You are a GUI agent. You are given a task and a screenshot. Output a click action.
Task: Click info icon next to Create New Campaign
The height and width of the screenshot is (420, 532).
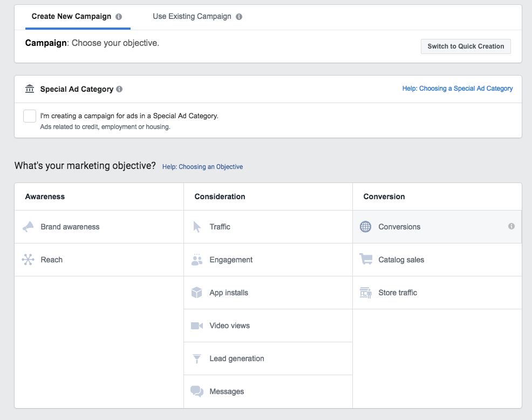119,17
